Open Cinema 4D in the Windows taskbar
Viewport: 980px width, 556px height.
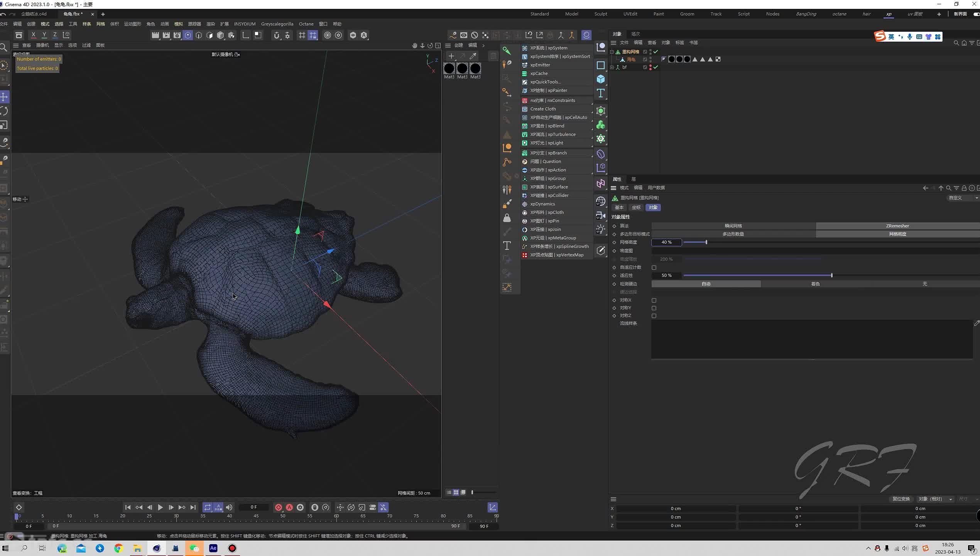click(157, 548)
